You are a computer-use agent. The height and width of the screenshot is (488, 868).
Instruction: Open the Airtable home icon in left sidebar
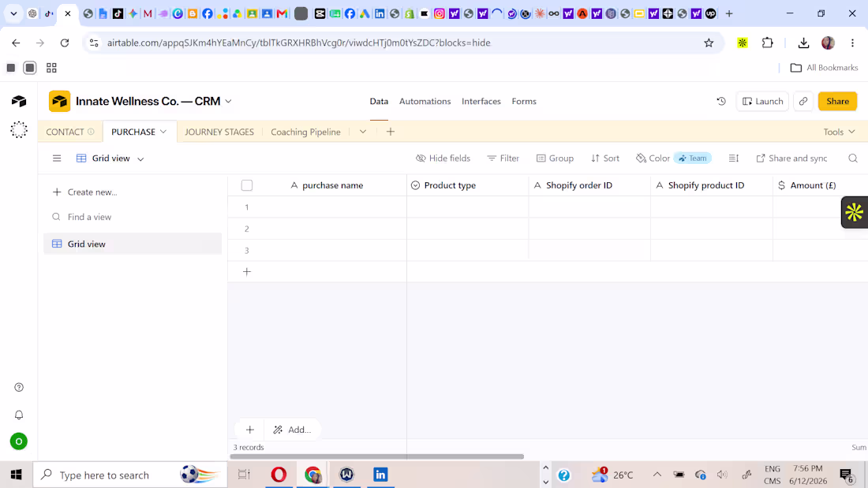click(19, 101)
